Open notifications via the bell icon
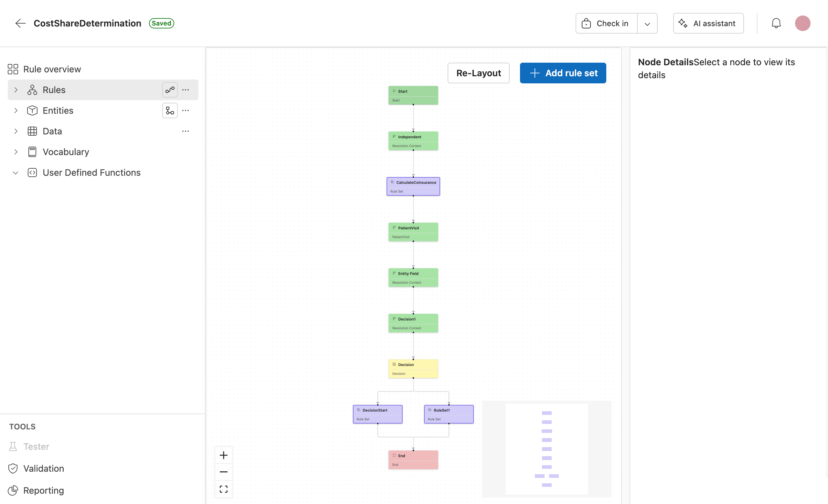 tap(776, 23)
